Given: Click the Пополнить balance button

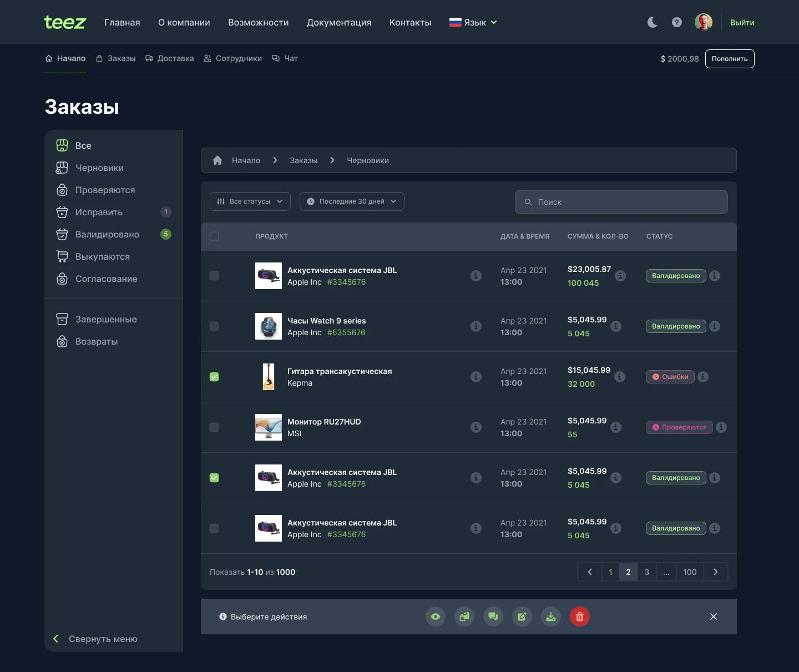Looking at the screenshot, I should (x=730, y=59).
